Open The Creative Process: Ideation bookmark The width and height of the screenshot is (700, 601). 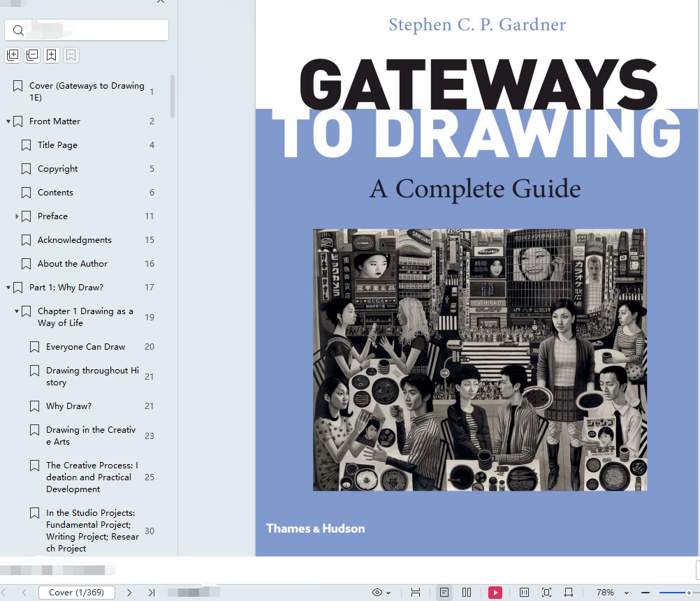(x=92, y=477)
